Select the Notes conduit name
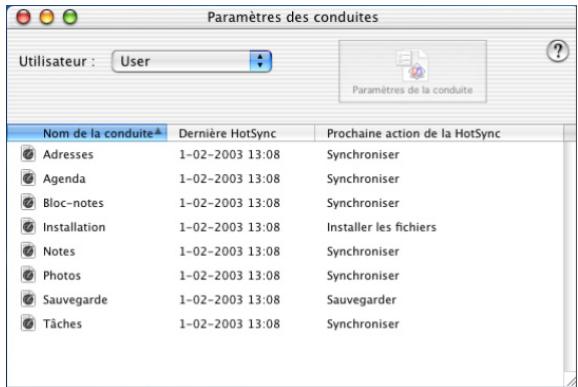Image resolution: width=578 pixels, height=387 pixels. 59,251
